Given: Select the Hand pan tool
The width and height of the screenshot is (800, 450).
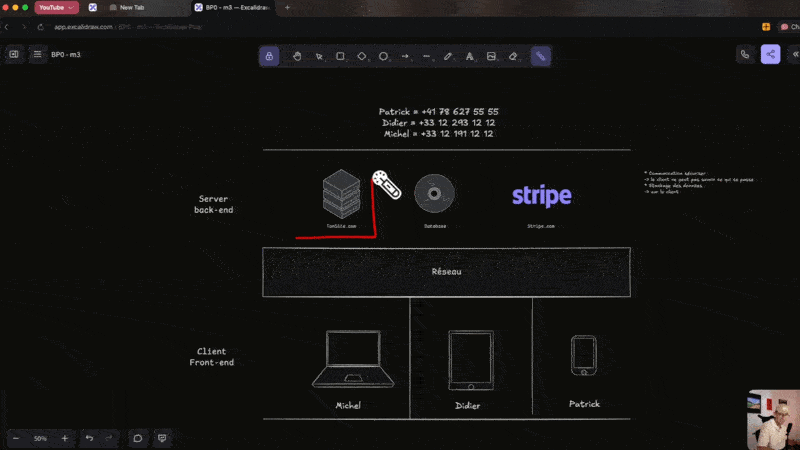Looking at the screenshot, I should click(x=297, y=56).
